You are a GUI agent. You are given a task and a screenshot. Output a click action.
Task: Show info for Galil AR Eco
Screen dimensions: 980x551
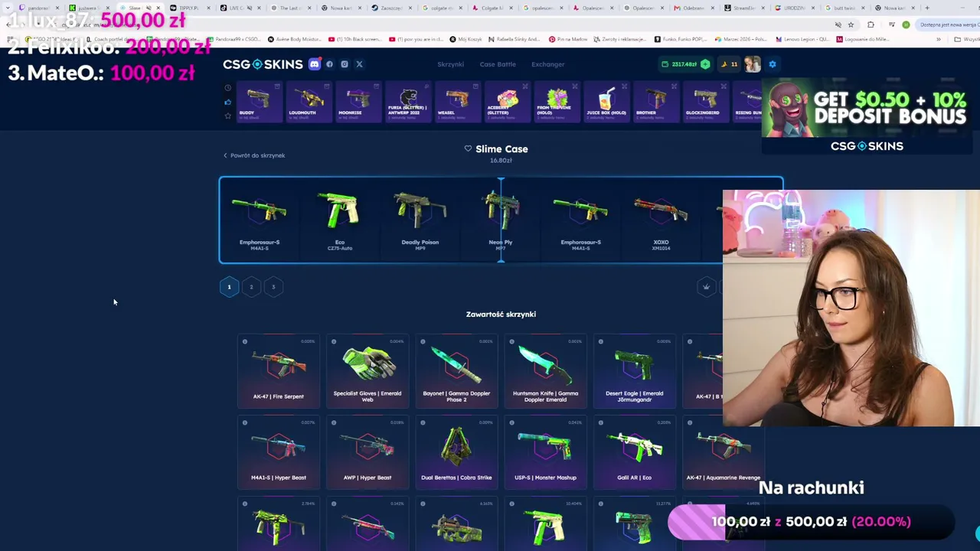[600, 422]
